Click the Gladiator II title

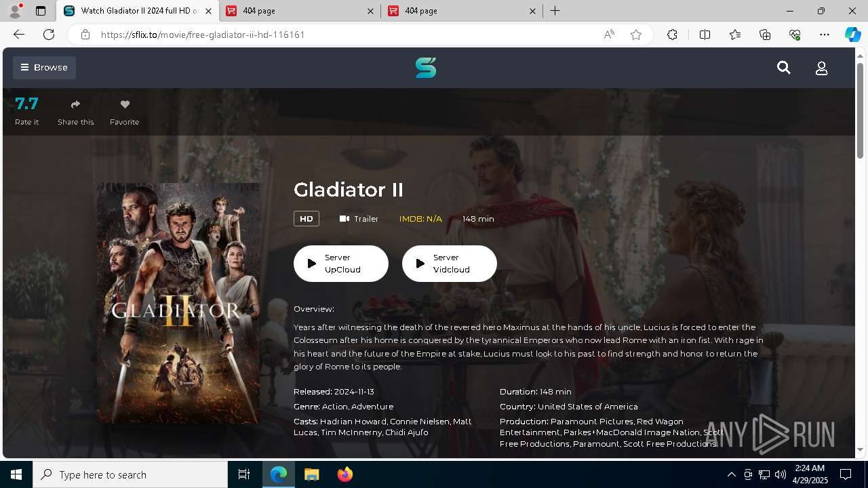[349, 190]
